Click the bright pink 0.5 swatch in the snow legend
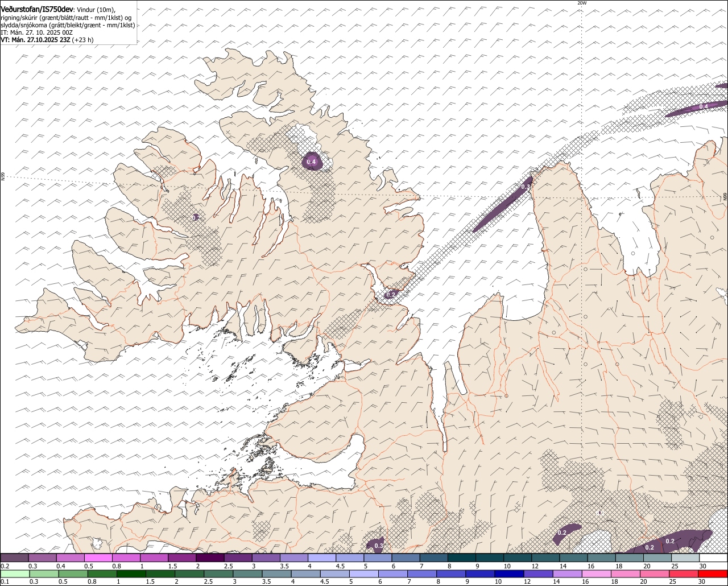The height and width of the screenshot is (586, 728). point(98,558)
